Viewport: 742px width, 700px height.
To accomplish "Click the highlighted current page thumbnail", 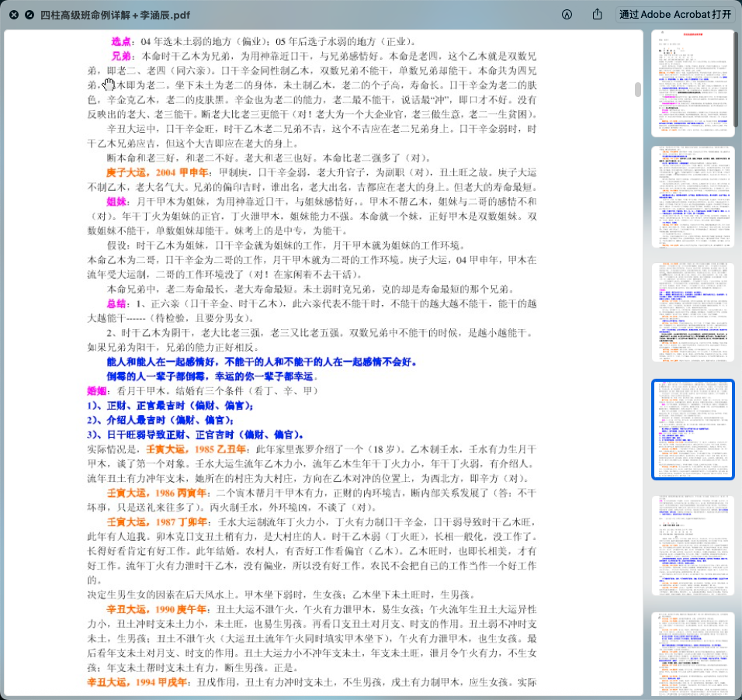I will point(692,429).
